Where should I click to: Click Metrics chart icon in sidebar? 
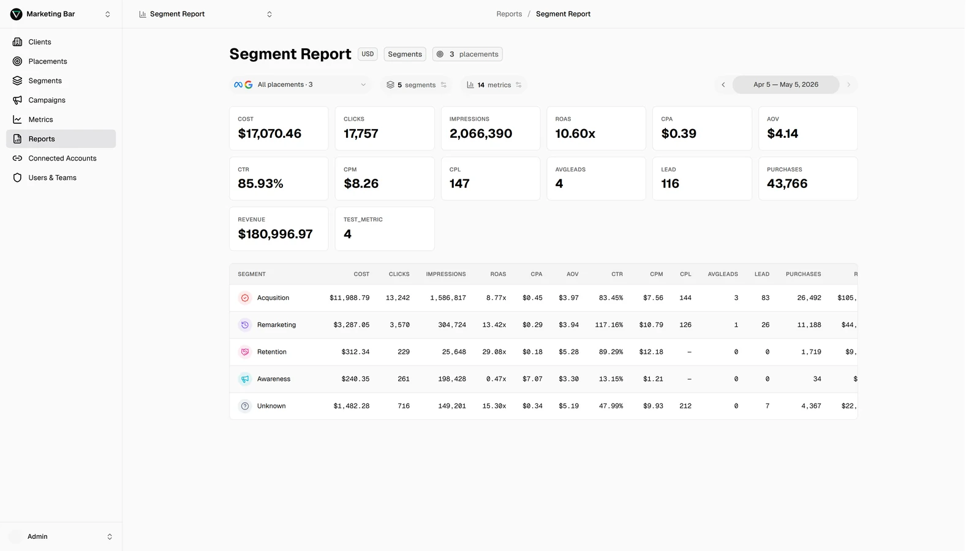[17, 119]
